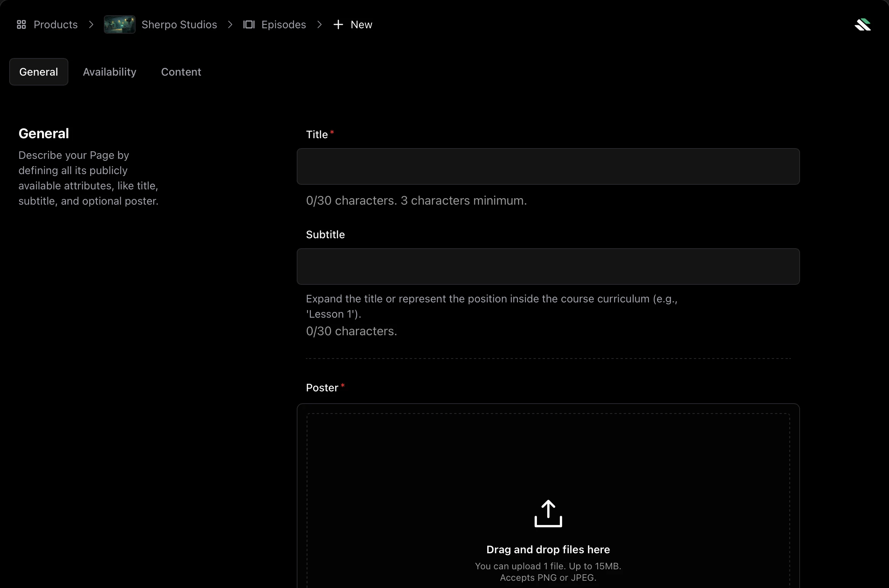Click the Episodes breadcrumb link
Screen dimensions: 889x588
(283, 24)
